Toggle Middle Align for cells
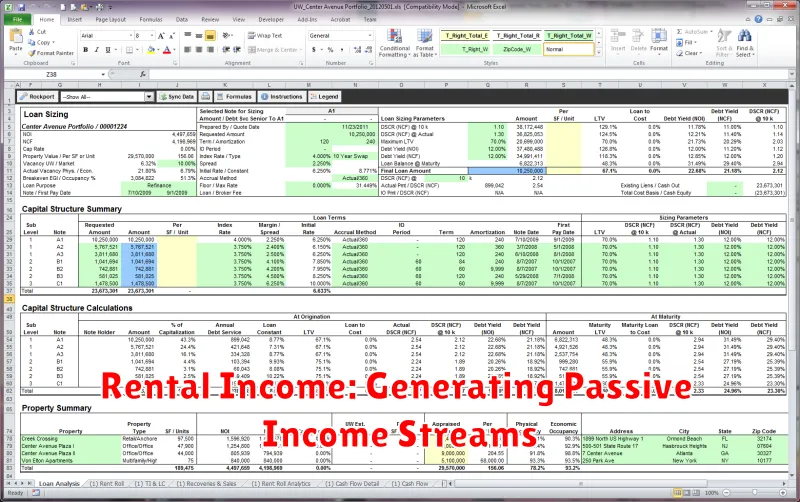Image resolution: width=800 pixels, height=502 pixels. [x=199, y=36]
